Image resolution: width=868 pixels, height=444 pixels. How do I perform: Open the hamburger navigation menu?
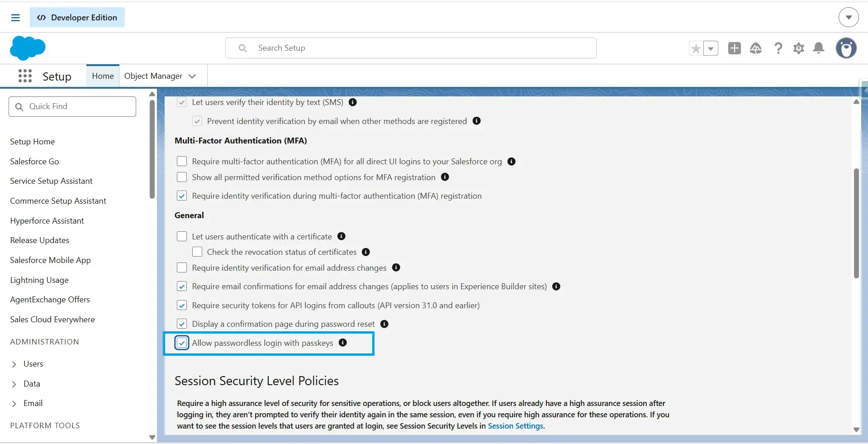(x=15, y=18)
